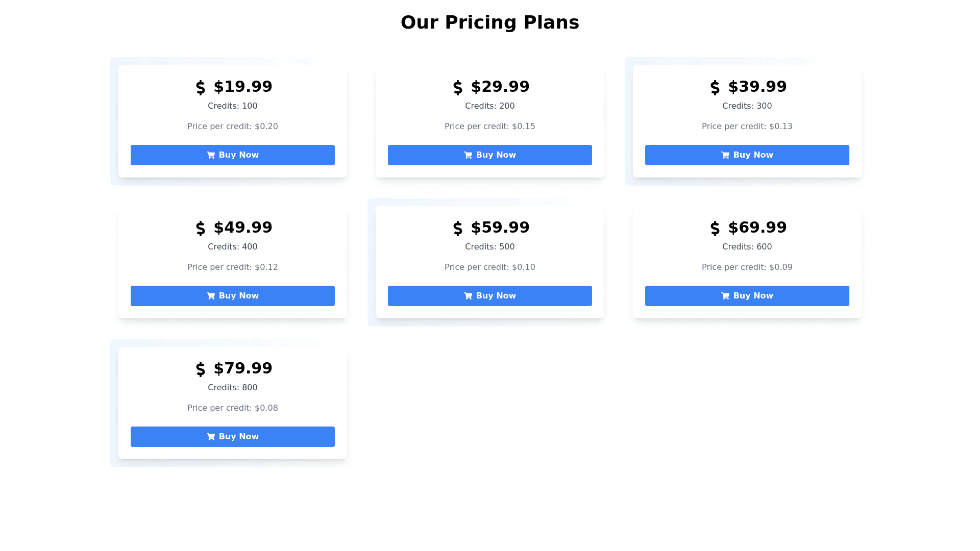Click the dollar icon beside $59.99
The height and width of the screenshot is (551, 980).
pyautogui.click(x=458, y=228)
